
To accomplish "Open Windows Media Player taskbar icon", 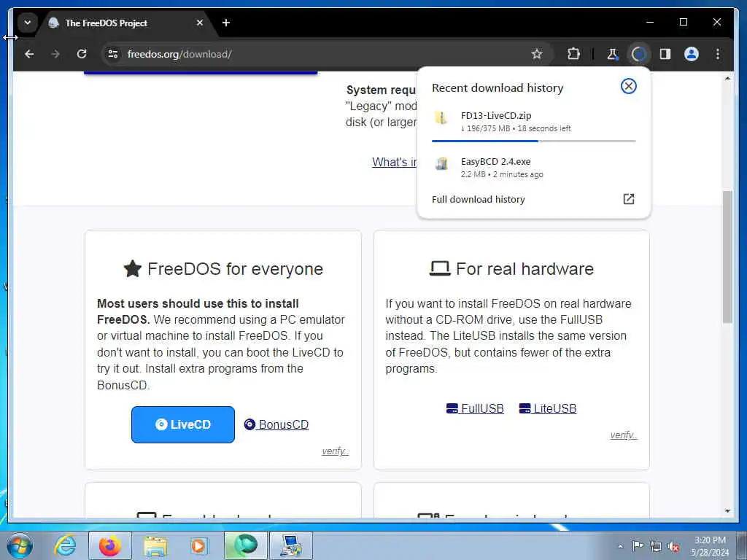I will pos(199,545).
